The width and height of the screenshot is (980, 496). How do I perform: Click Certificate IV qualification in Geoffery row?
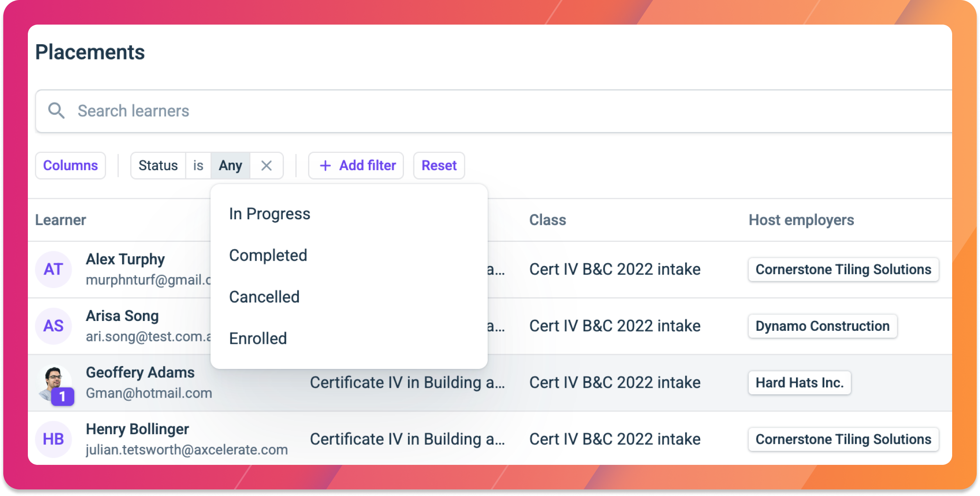[x=407, y=382]
